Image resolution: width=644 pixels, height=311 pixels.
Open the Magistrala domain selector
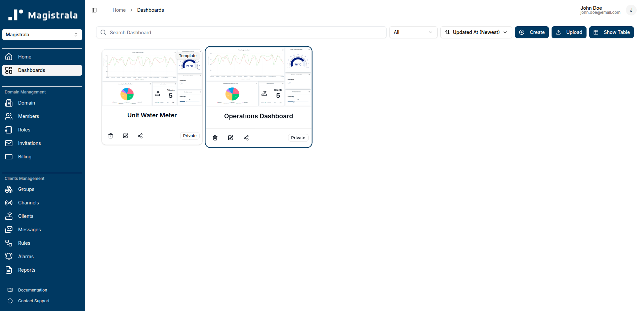point(42,35)
